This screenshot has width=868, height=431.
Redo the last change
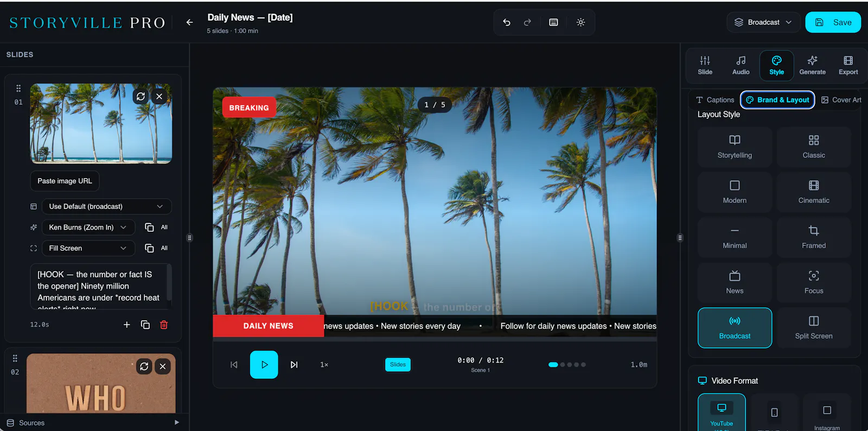527,22
